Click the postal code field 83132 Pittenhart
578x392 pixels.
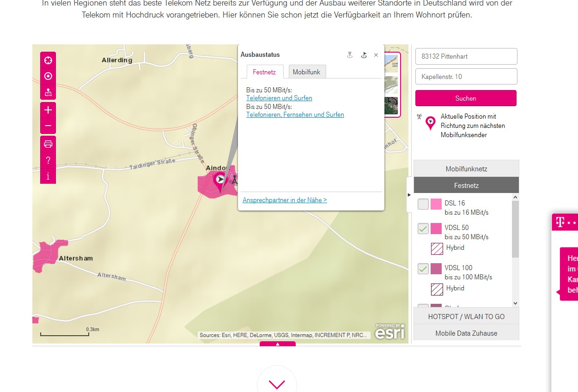(x=466, y=56)
